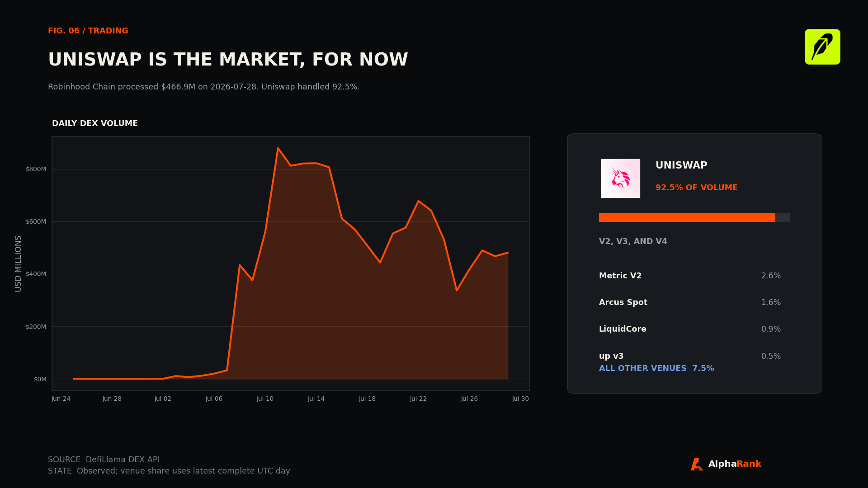
Task: Click the Robinhood feather logo icon
Action: 822,47
